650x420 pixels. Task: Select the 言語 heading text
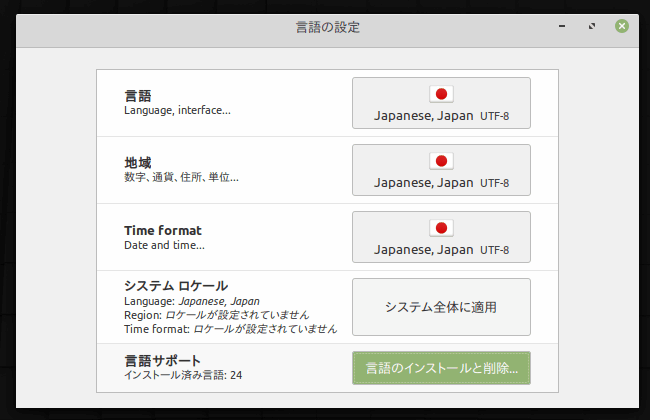pyautogui.click(x=138, y=96)
